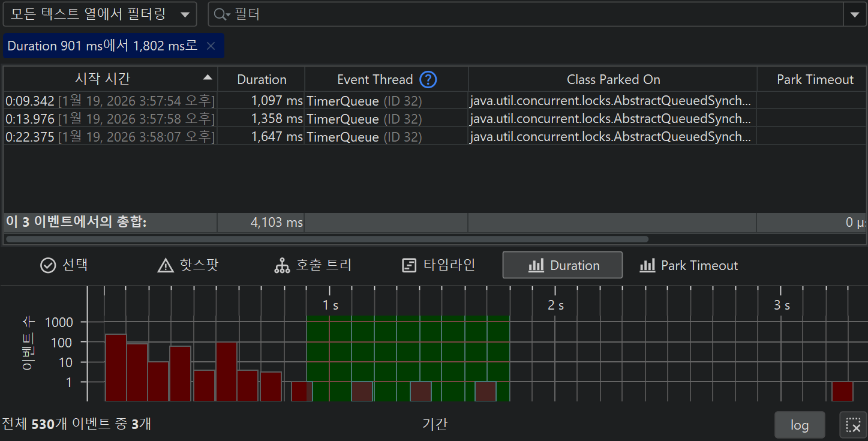Screen dimensions: 868x441
Task: Click the search magnifier icon in filter
Action: (220, 14)
